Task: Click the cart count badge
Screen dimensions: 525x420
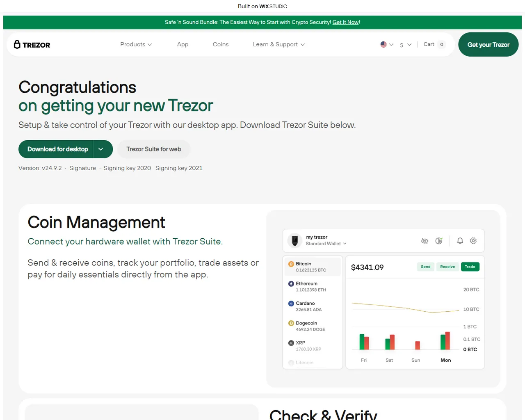Action: tap(442, 44)
